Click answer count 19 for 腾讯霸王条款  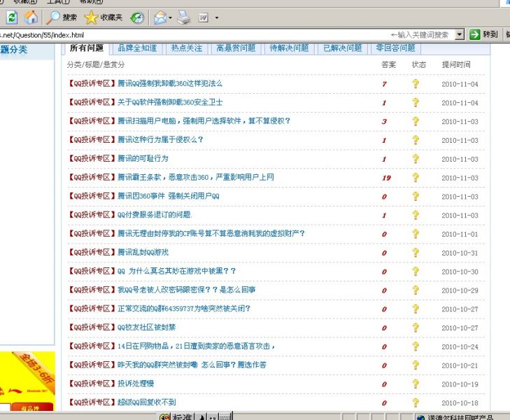[386, 178]
